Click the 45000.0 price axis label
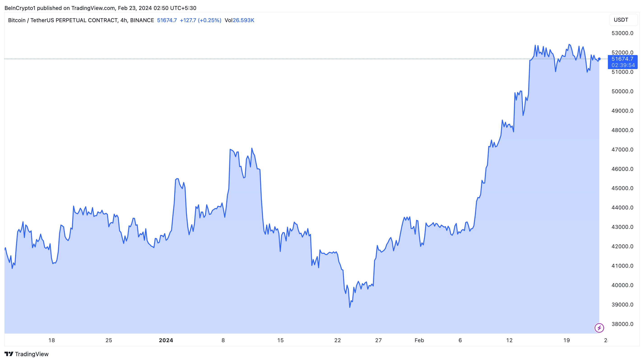Viewport: 644px width, 362px height. click(622, 188)
